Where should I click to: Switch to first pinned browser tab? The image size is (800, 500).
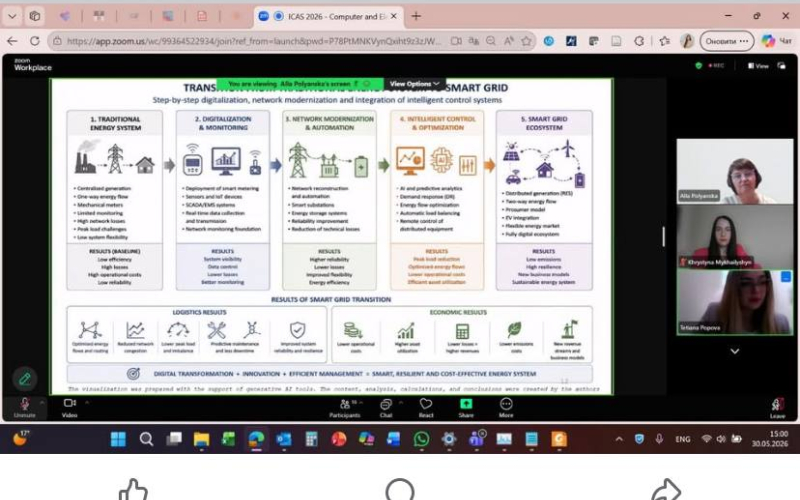tap(65, 16)
